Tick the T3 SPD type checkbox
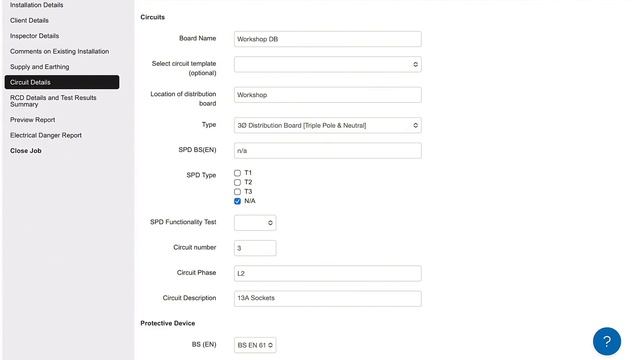This screenshot has width=640, height=360. coord(237,192)
